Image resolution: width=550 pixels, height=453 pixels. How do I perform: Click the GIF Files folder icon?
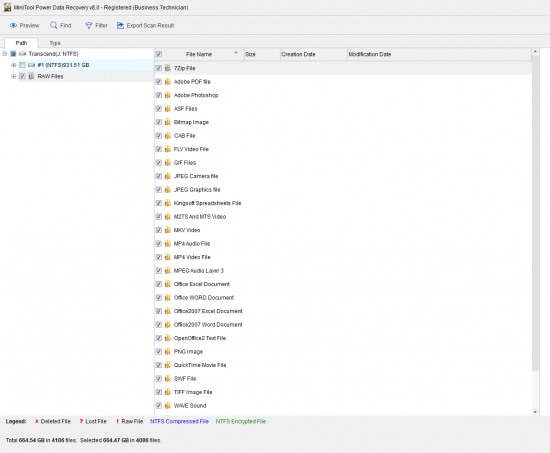point(168,162)
